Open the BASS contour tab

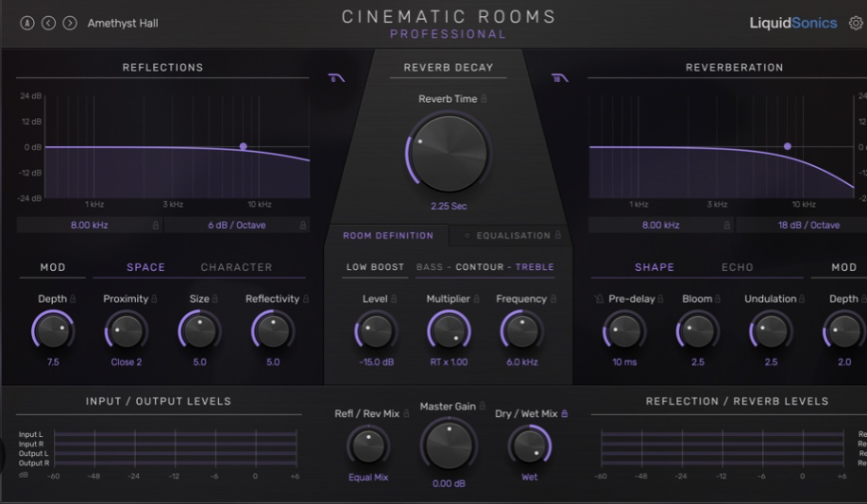pyautogui.click(x=430, y=267)
